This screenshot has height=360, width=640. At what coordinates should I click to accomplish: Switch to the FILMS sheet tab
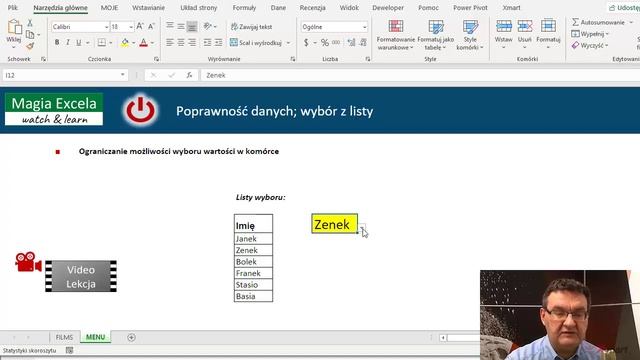click(x=64, y=337)
